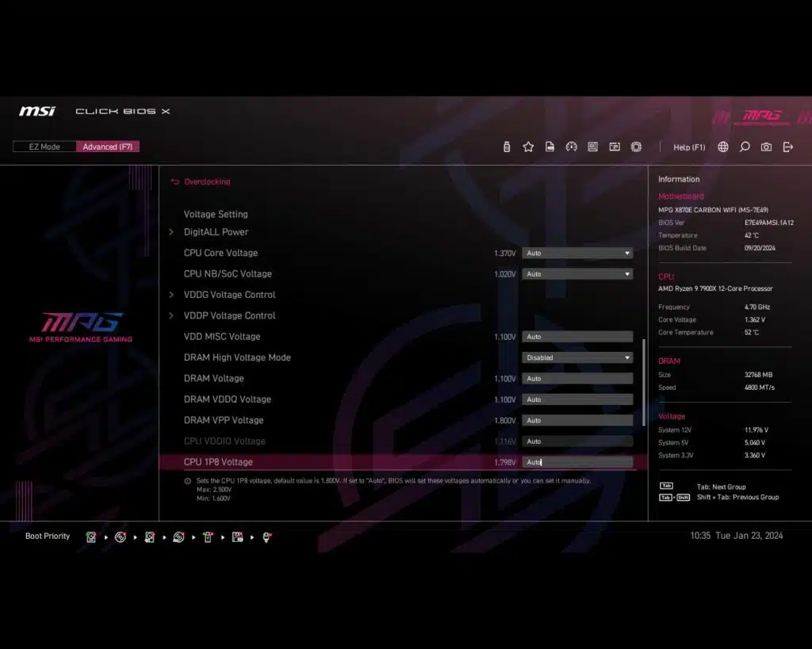Image resolution: width=812 pixels, height=649 pixels.
Task: Click the 1.370V CPU core reading
Action: [x=505, y=253]
